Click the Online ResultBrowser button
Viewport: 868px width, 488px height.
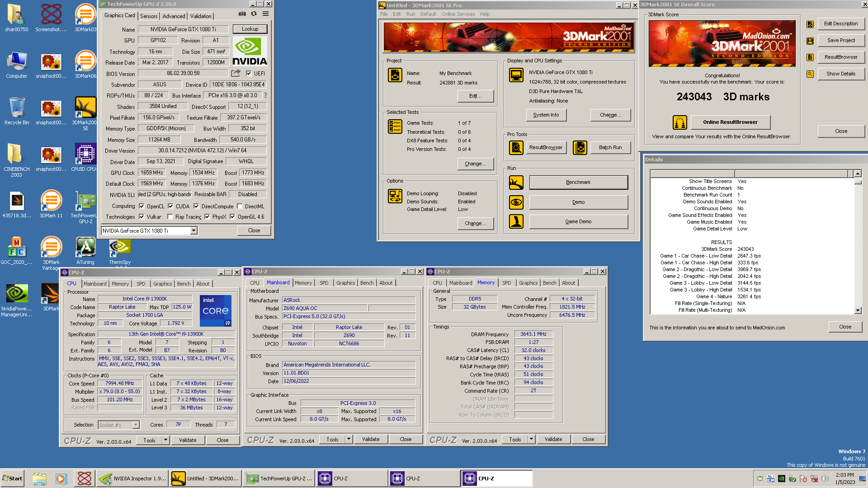point(730,122)
